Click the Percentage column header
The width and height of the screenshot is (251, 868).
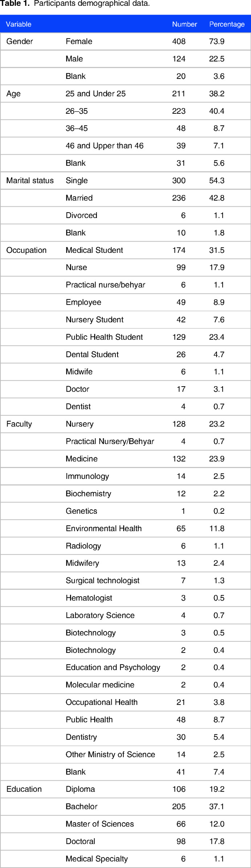(227, 24)
